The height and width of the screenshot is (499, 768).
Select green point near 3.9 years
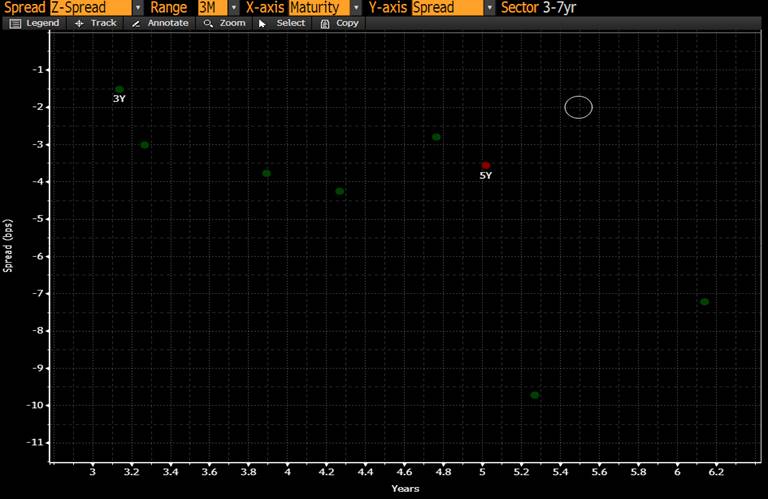266,173
